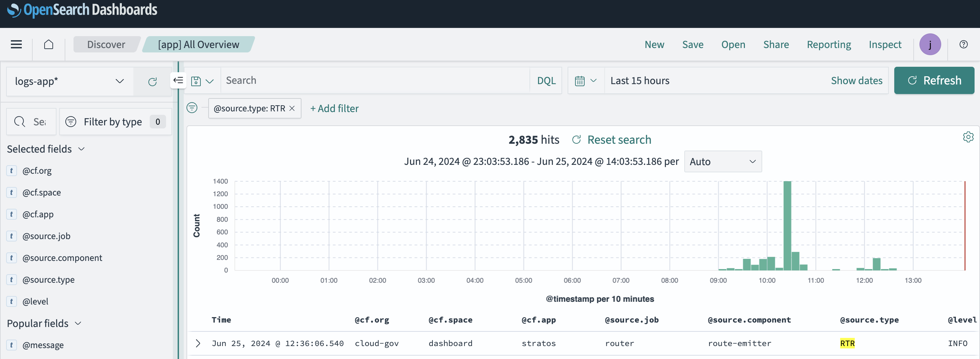Select the tallest histogram bar near 10:20
The image size is (980, 359).
[787, 226]
